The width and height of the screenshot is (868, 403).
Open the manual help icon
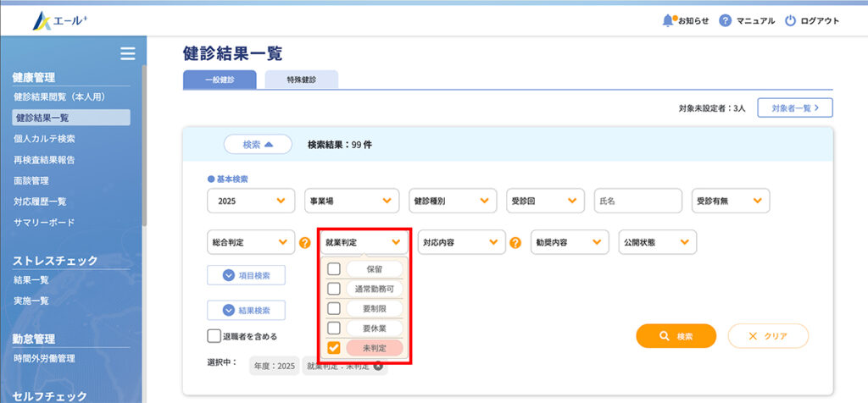pyautogui.click(x=725, y=20)
